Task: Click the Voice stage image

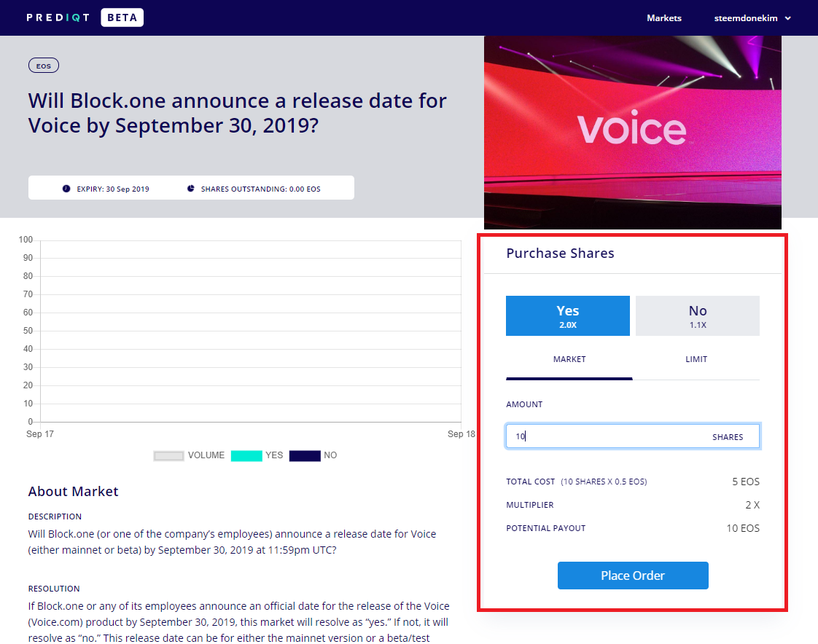Action: click(633, 133)
